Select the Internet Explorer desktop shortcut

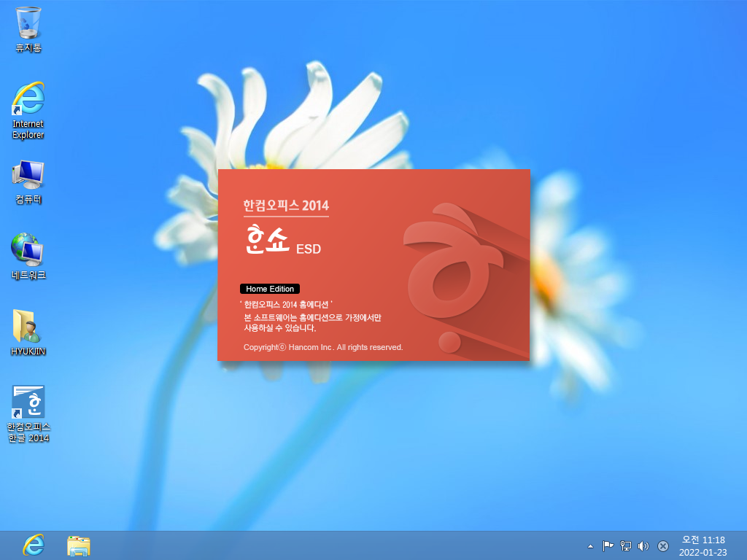(28, 111)
